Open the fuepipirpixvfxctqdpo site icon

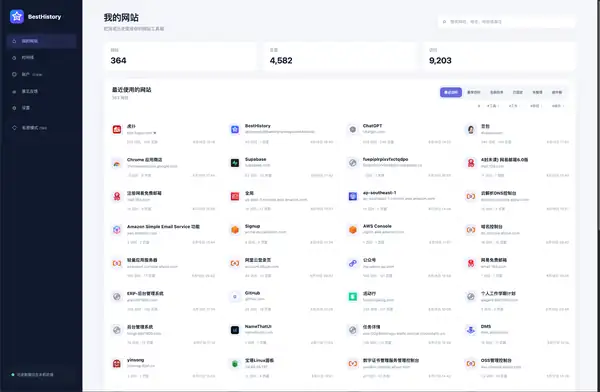click(x=353, y=163)
